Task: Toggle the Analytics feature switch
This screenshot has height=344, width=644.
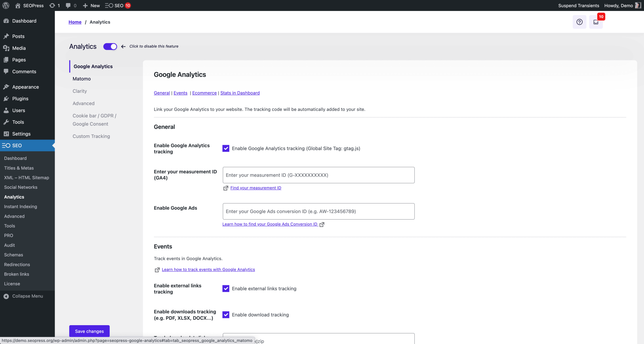Action: point(110,46)
